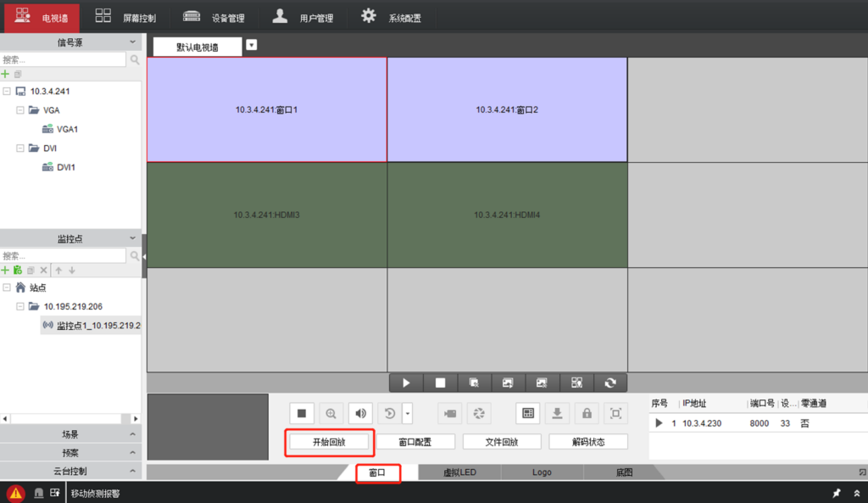Click the play button in the wall toolbar
Image resolution: width=868 pixels, height=503 pixels.
[406, 383]
